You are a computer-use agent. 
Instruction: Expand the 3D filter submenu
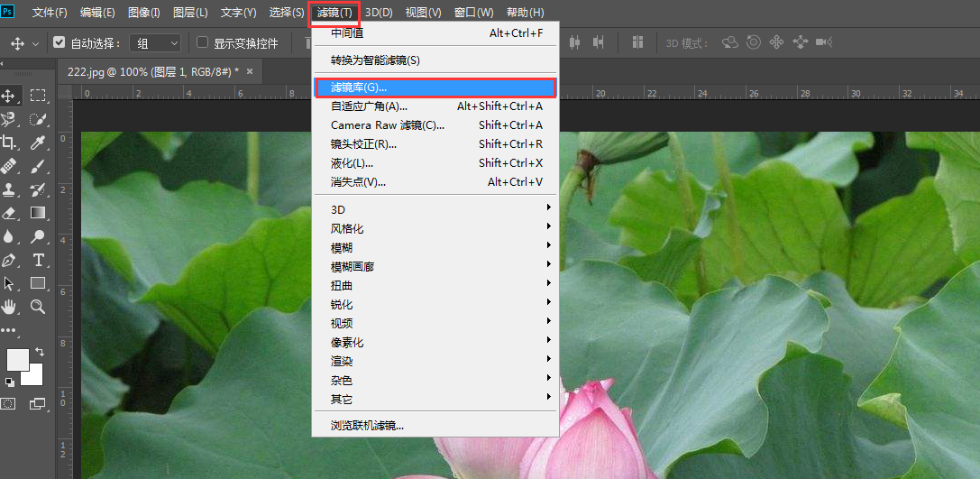point(435,209)
